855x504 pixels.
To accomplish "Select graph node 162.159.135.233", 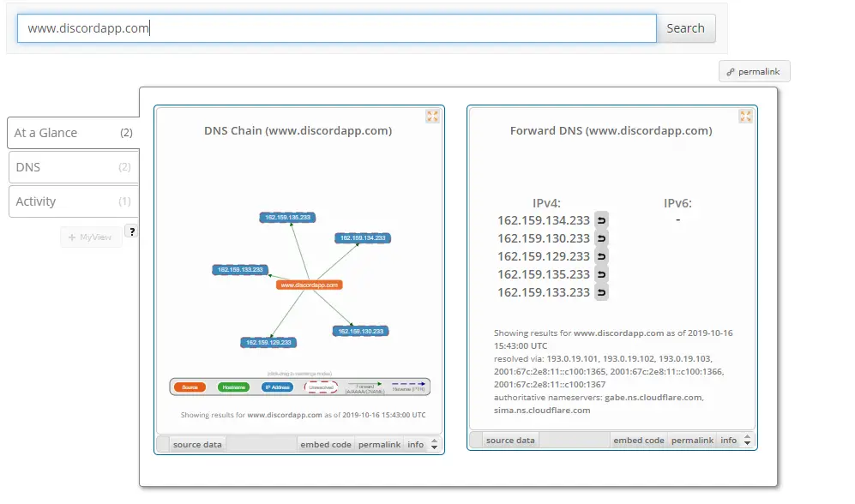I will [x=287, y=218].
